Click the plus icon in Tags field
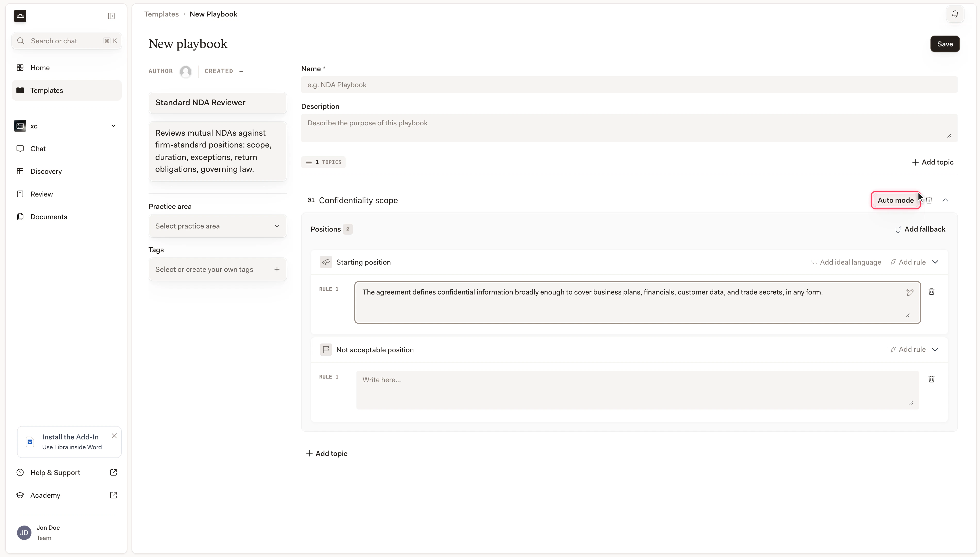 pos(277,269)
